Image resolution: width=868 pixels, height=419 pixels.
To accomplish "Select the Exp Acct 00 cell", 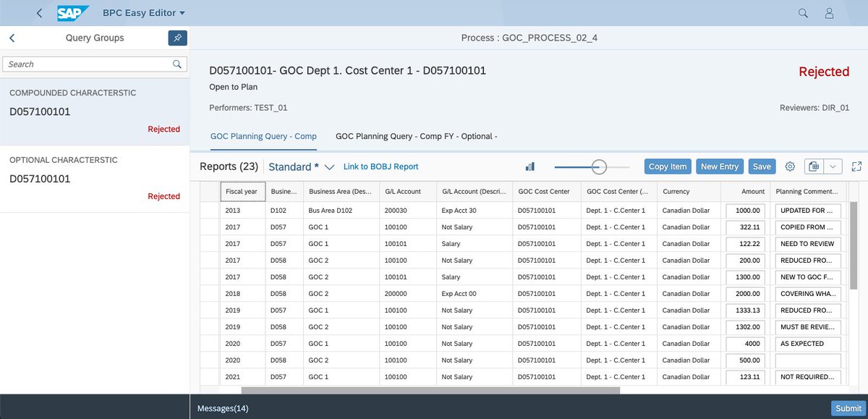I will click(x=474, y=294).
